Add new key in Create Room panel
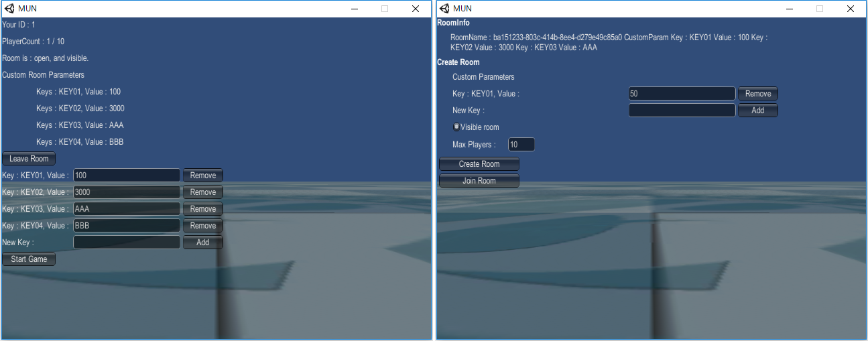Image resolution: width=868 pixels, height=341 pixels. pyautogui.click(x=758, y=111)
